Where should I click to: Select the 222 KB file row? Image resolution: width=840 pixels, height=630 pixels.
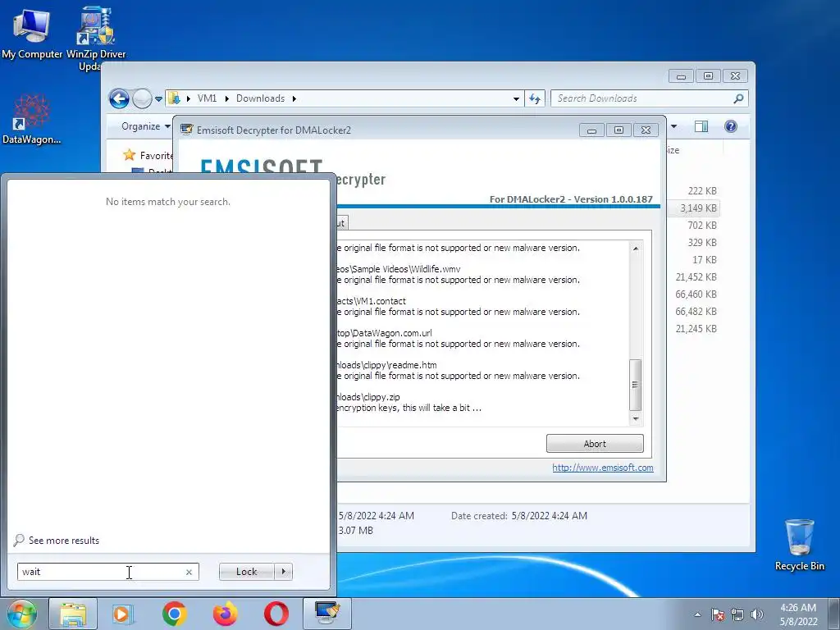coord(702,191)
